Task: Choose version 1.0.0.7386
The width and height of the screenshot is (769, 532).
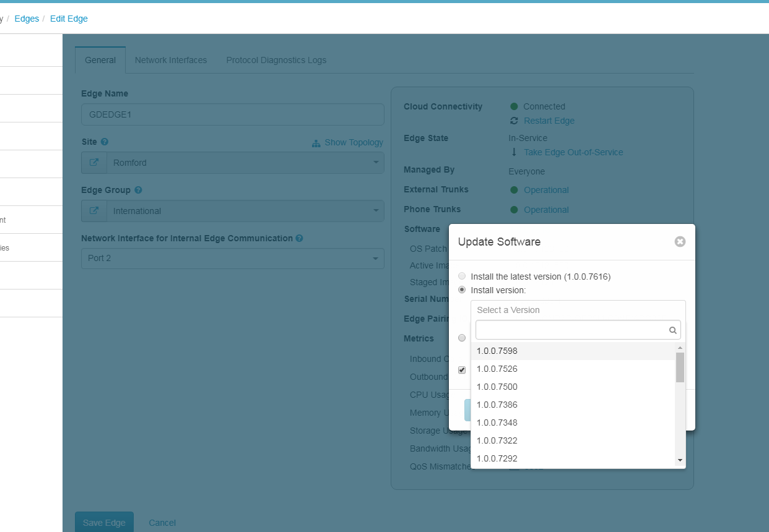Action: pyautogui.click(x=573, y=405)
